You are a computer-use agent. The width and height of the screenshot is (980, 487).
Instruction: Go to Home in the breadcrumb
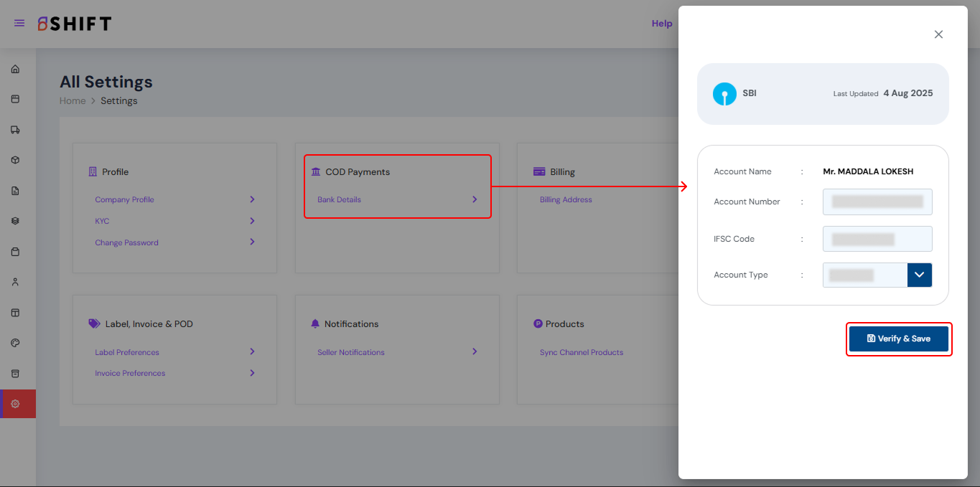[x=73, y=101]
